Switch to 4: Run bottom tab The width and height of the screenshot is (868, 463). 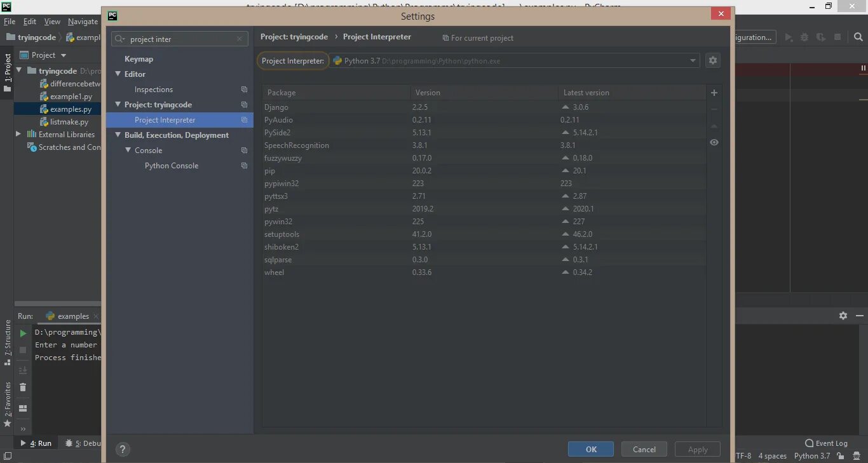click(x=37, y=443)
